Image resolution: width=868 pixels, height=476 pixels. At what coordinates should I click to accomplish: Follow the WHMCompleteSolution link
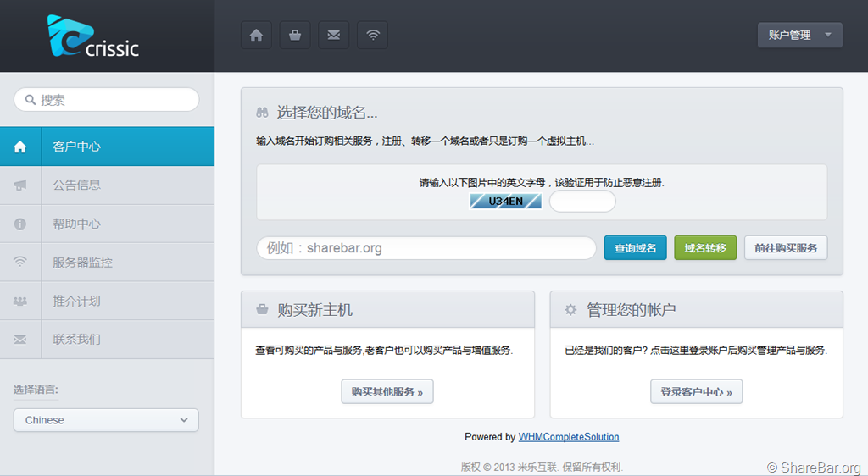[569, 437]
